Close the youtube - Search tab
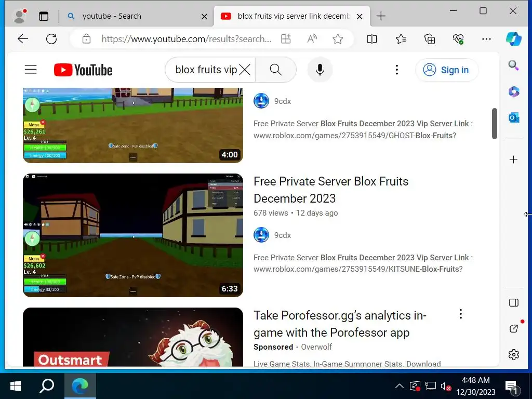Screen dimensions: 532x399 (x=204, y=16)
